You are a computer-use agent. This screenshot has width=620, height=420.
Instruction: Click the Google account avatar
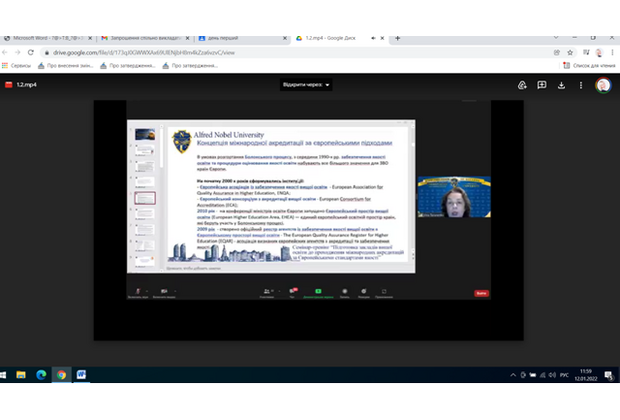click(603, 85)
